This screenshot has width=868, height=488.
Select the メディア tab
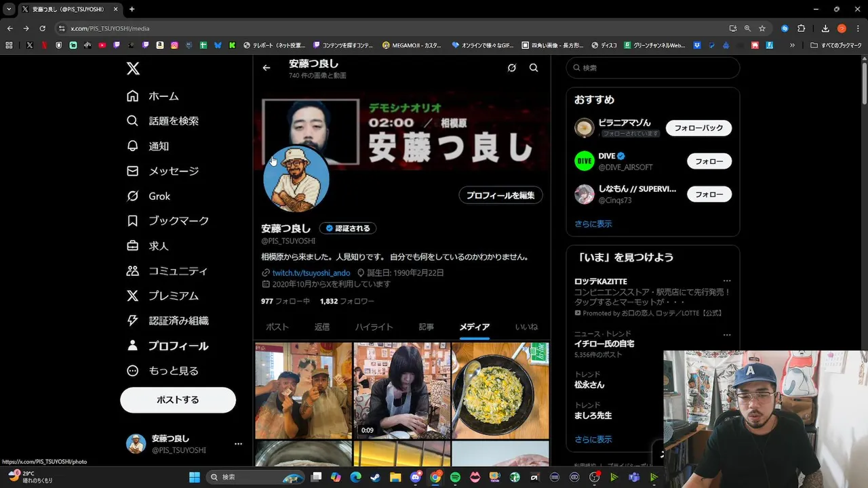click(475, 327)
